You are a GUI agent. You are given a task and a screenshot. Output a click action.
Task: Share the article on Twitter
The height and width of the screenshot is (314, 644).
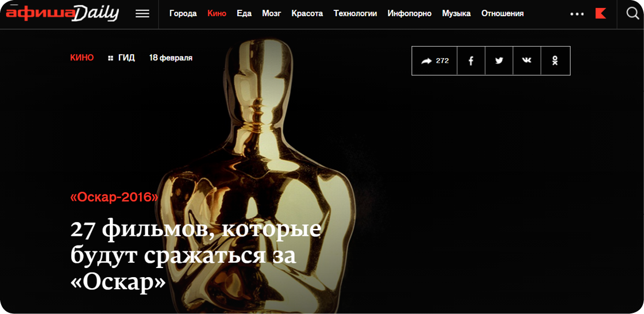pos(499,60)
